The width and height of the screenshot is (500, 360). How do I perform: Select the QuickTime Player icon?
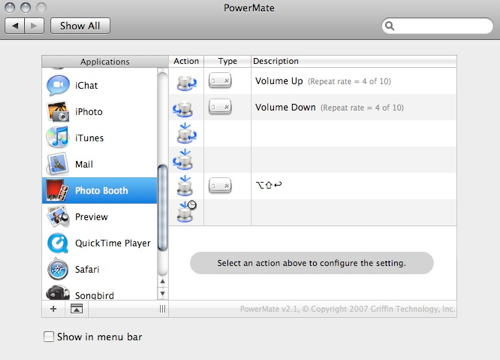[58, 243]
